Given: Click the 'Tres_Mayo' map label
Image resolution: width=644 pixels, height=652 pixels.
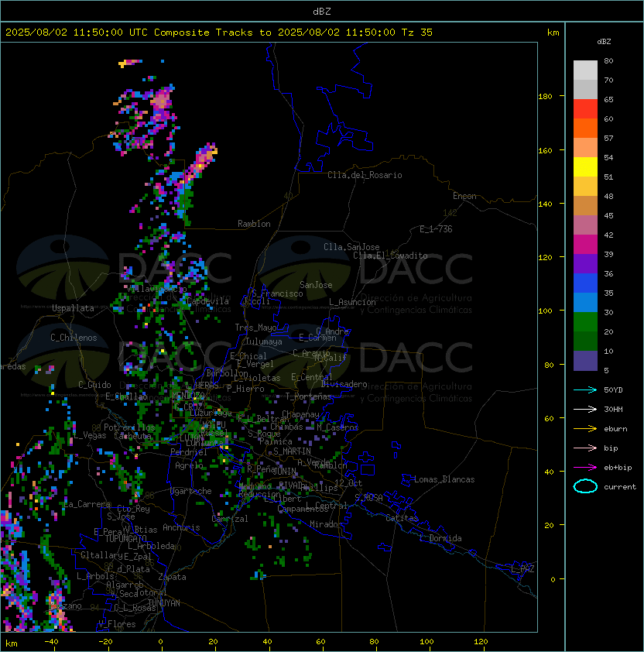Looking at the screenshot, I should coord(255,328).
